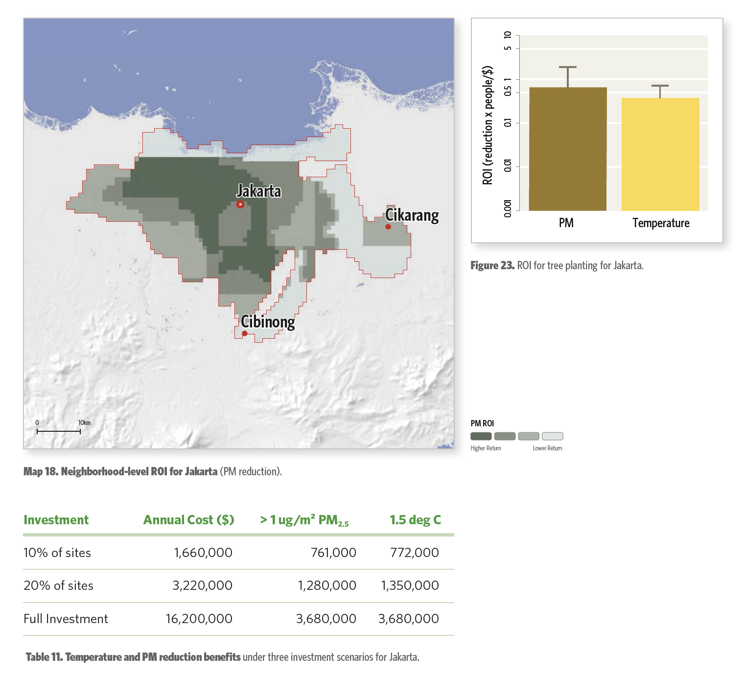
Task: Select the 20% of sites row label
Action: tap(58, 585)
